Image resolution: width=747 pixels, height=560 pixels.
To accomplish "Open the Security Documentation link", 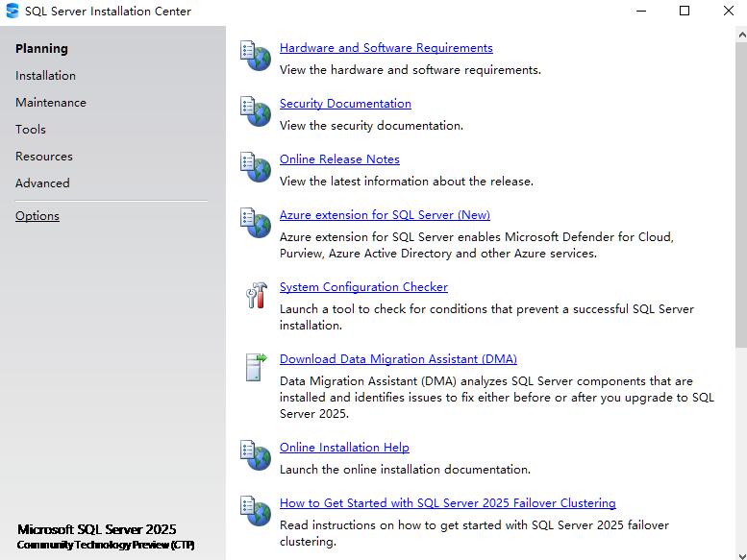I will [x=345, y=104].
